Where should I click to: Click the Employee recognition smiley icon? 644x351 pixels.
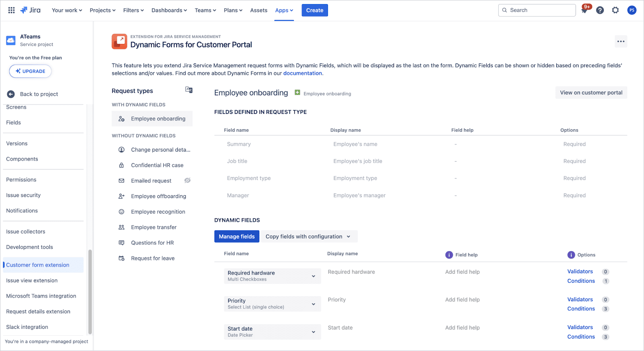coord(121,212)
